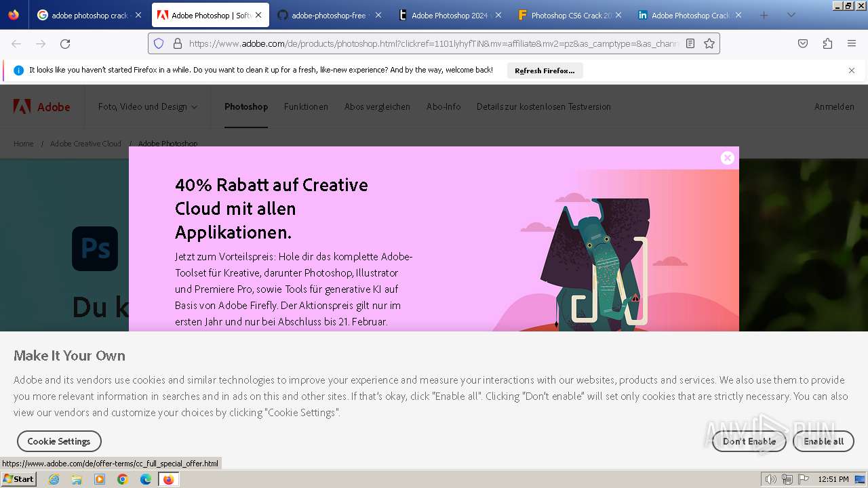Switch to Adobe Photoshop 2024 tab
This screenshot has width=868, height=488.
(x=448, y=15)
